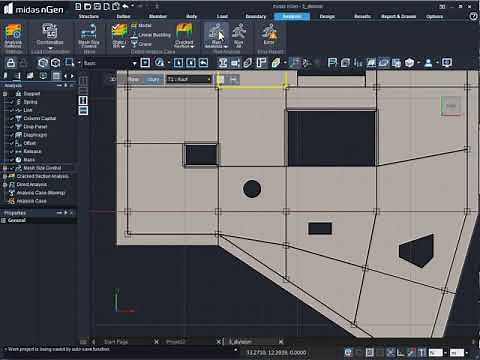Screen dimensions: 480x360
Task: Expand the Direct Analysis node
Action: coord(5,184)
